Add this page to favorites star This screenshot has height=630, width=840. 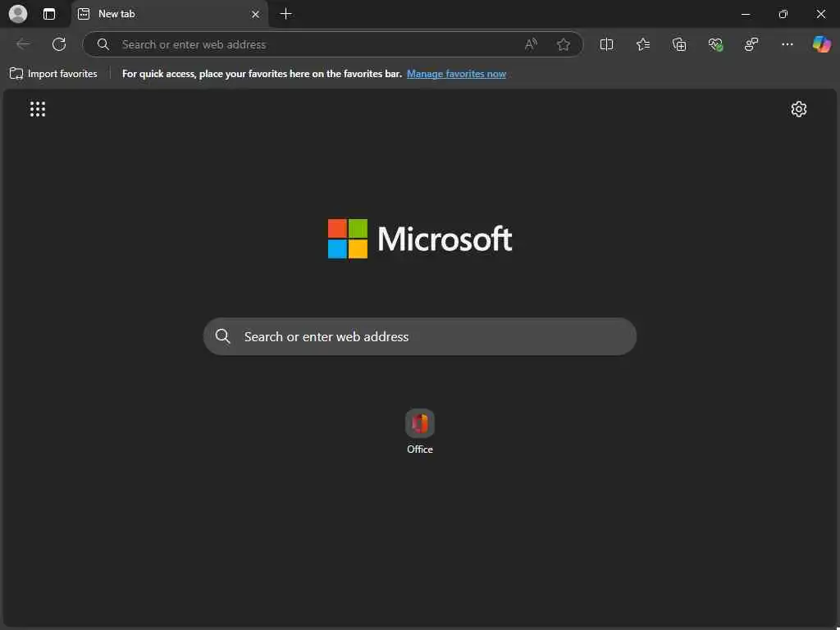(x=563, y=44)
